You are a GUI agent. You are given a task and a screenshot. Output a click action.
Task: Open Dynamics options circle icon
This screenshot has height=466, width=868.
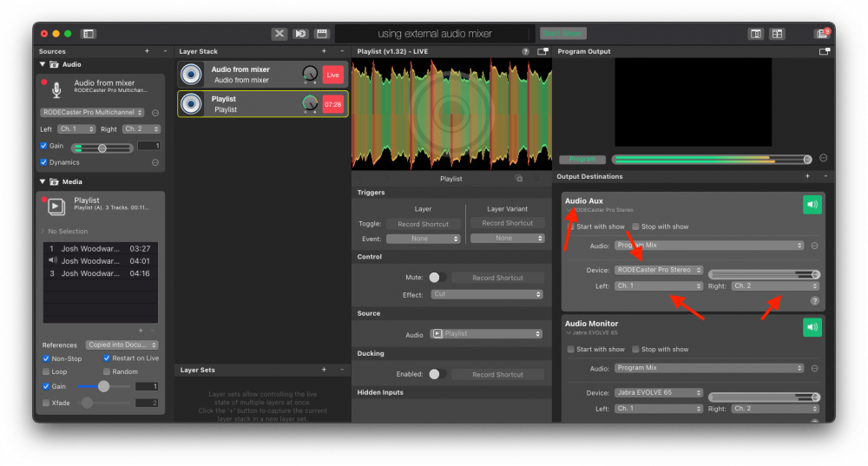click(x=155, y=163)
